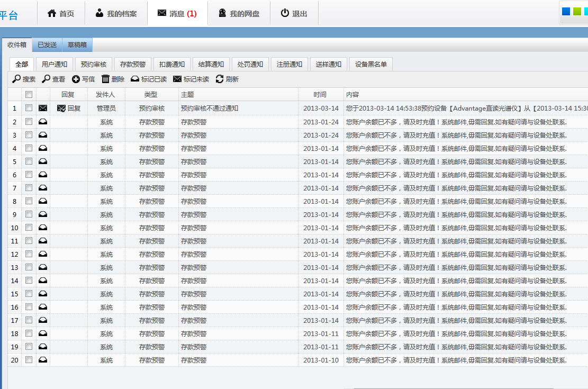This screenshot has width=588, height=389.
Task: Click the 搜索 magnifier icon in toolbar
Action: coord(16,79)
